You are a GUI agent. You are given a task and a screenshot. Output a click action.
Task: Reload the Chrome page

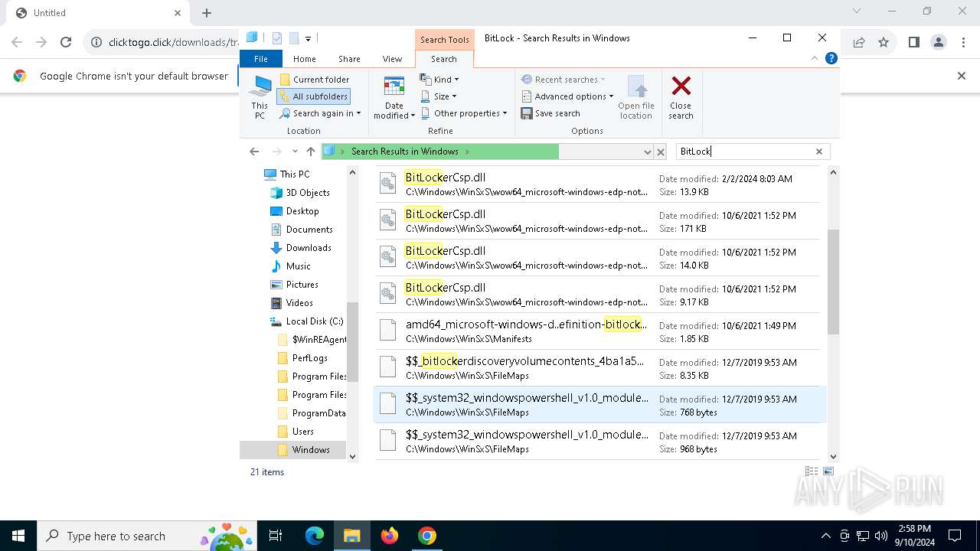point(66,43)
